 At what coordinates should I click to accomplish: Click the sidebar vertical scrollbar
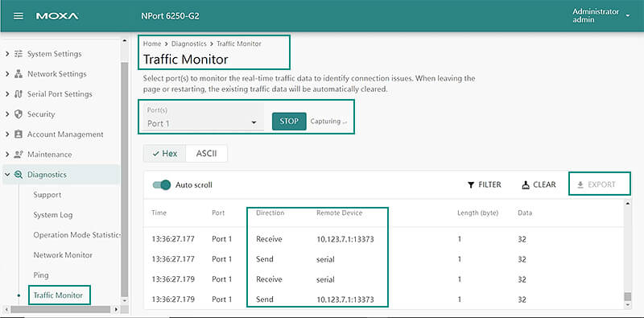click(125, 180)
